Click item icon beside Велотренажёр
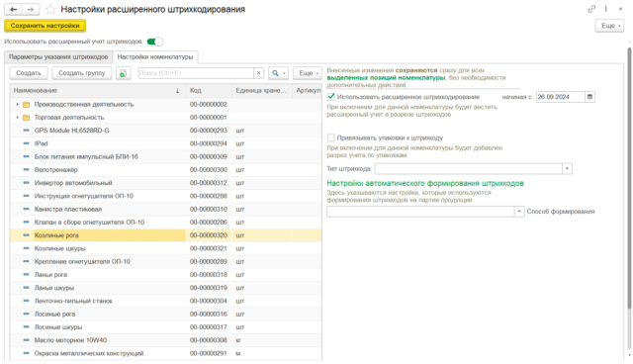Screen dimensions: 633x364 pos(27,170)
